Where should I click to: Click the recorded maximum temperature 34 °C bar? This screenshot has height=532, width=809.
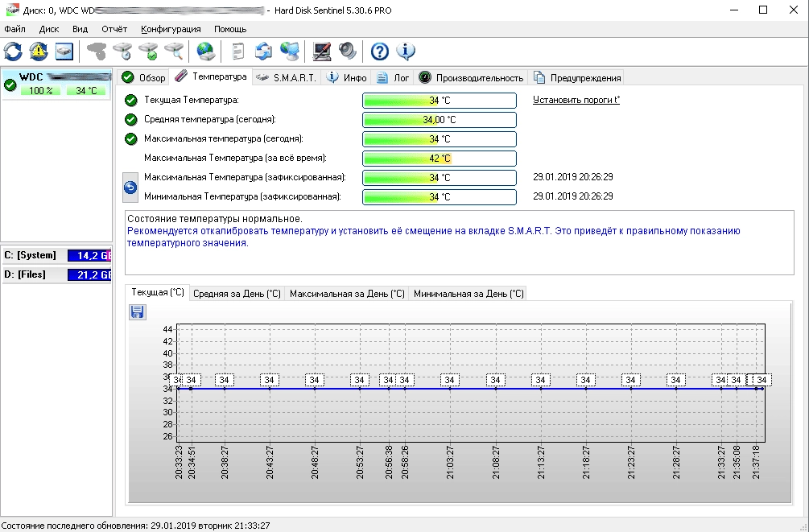coord(440,178)
